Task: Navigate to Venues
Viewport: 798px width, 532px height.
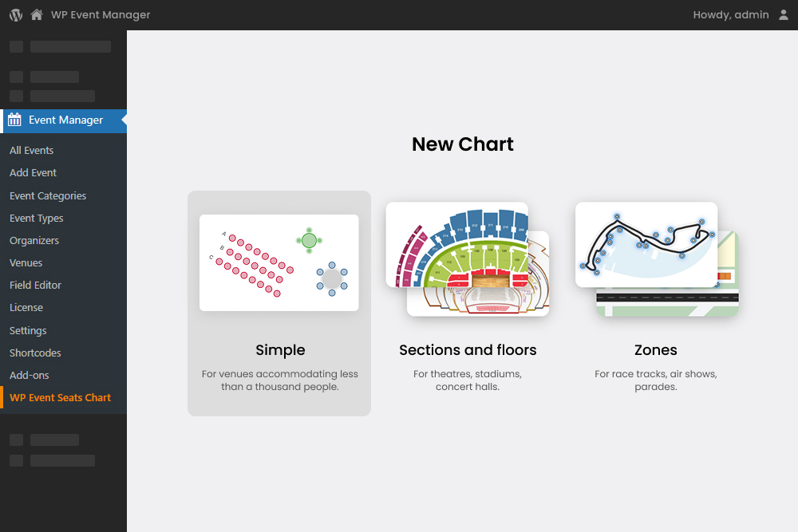Action: pos(26,262)
